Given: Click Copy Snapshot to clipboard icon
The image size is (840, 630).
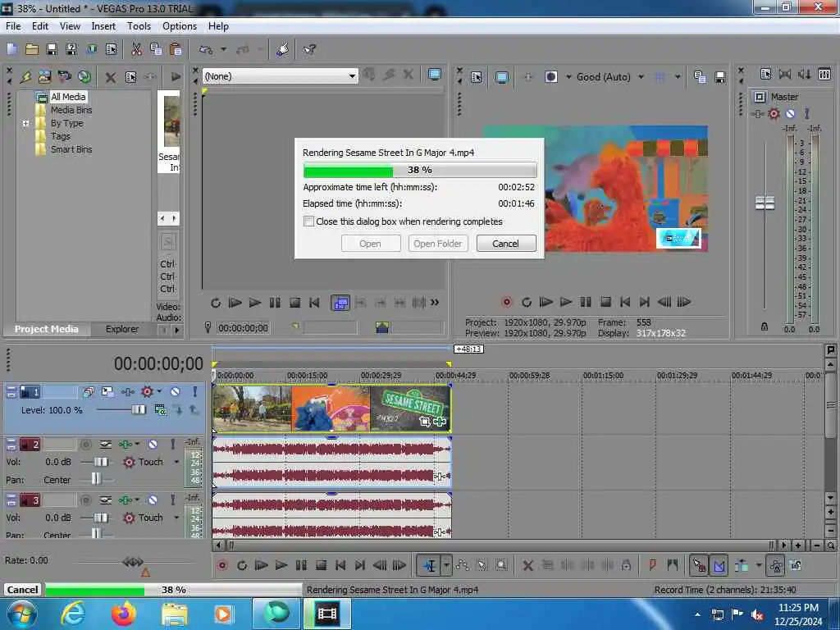Looking at the screenshot, I should [x=699, y=77].
